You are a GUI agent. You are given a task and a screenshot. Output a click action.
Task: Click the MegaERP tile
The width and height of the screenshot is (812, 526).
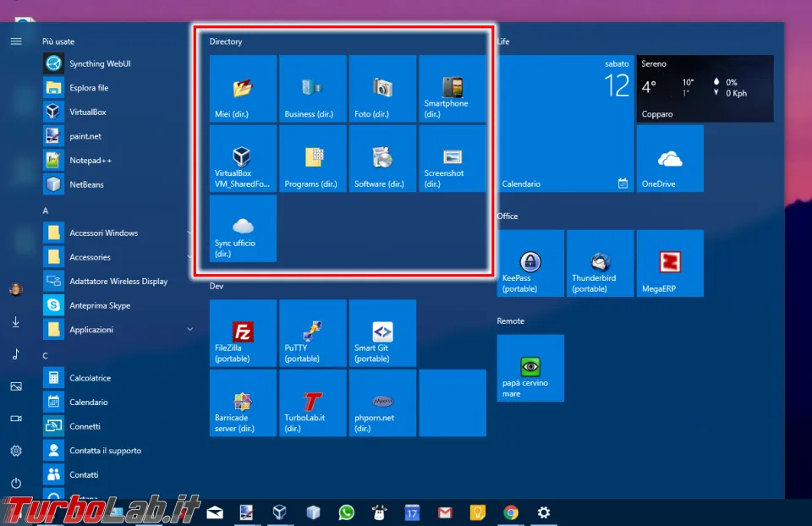[x=670, y=263]
